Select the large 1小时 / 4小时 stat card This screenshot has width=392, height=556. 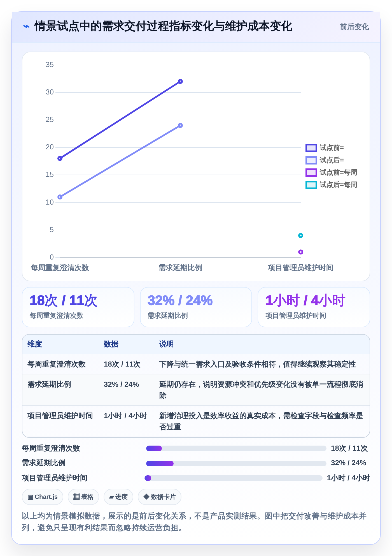(x=314, y=307)
